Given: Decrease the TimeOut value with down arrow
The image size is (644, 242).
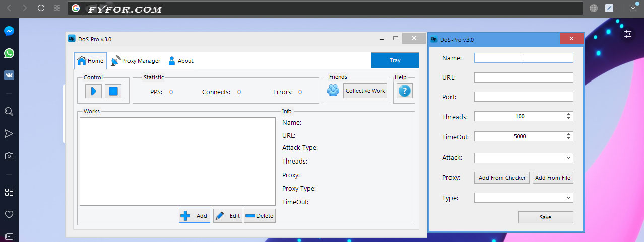Looking at the screenshot, I should [x=569, y=138].
